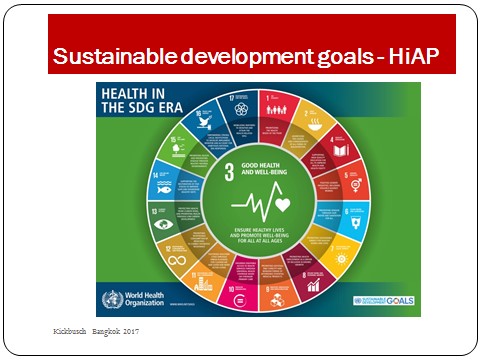
Task: Select the SDG 11 city buildings icon
Action: point(203,284)
